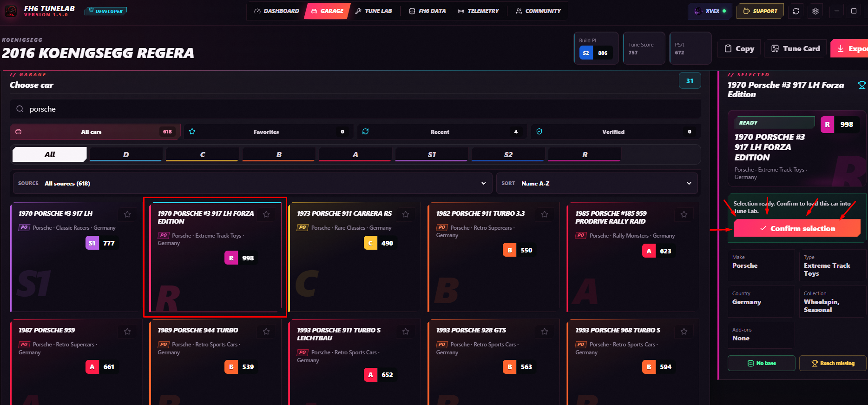868x405 pixels.
Task: Favorite the 1973 Porsche 911 Carrera RS
Action: pyautogui.click(x=406, y=214)
